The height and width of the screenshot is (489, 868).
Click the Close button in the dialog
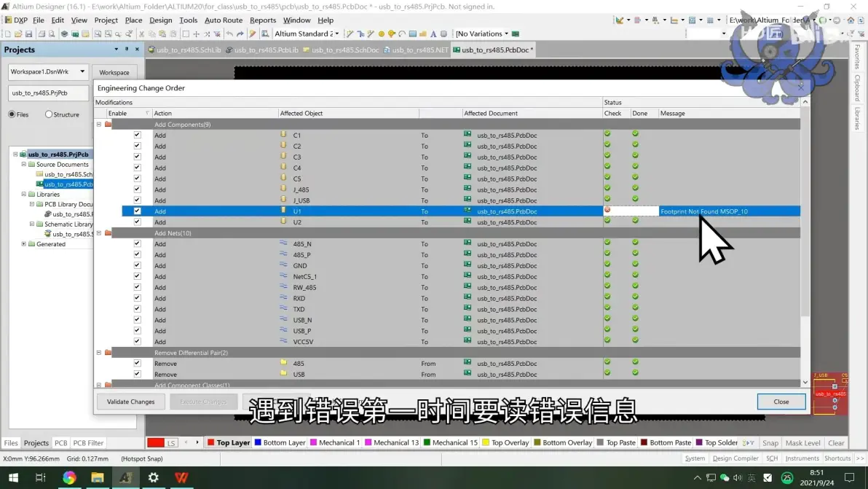(x=781, y=402)
